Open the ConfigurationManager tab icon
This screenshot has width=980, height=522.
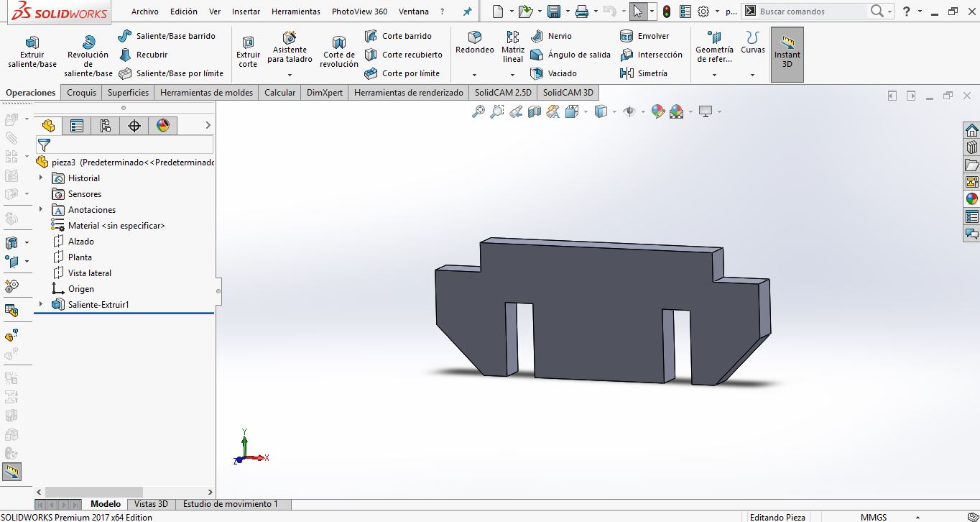106,126
